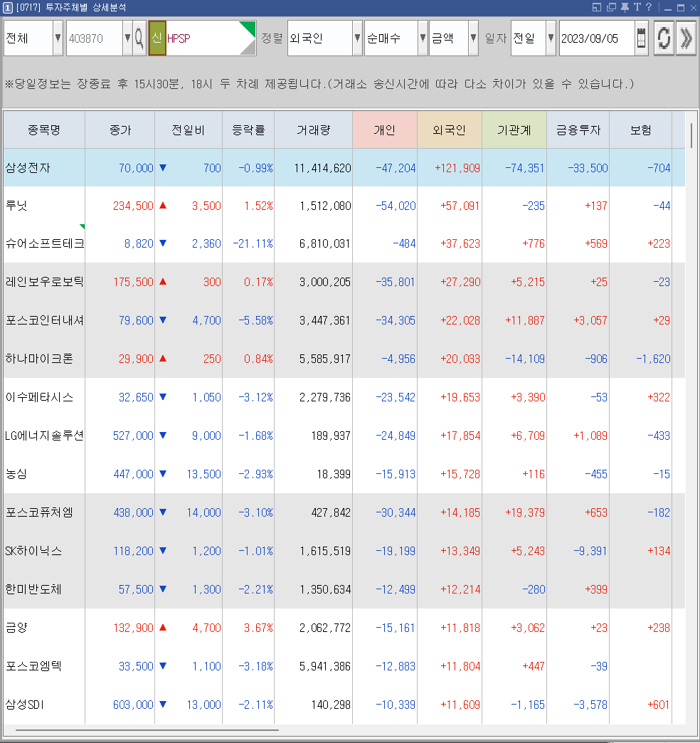Screen dimensions: 700x743
Task: Click the up triangle in 하나마이크론 row
Action: pos(163,358)
